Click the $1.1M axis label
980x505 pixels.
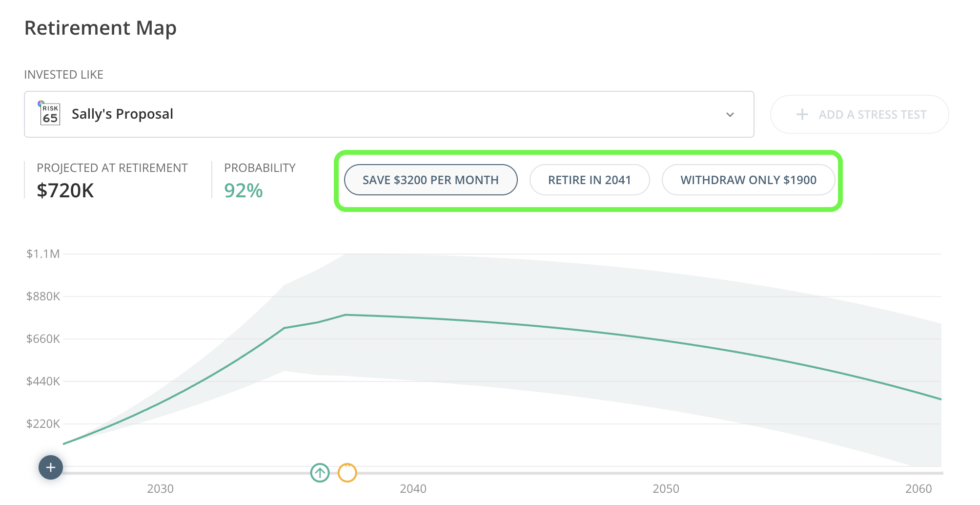pyautogui.click(x=43, y=254)
